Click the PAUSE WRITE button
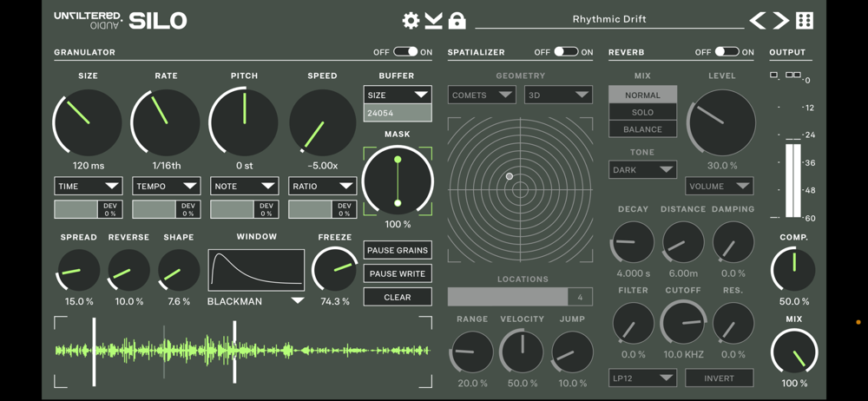 (x=398, y=273)
